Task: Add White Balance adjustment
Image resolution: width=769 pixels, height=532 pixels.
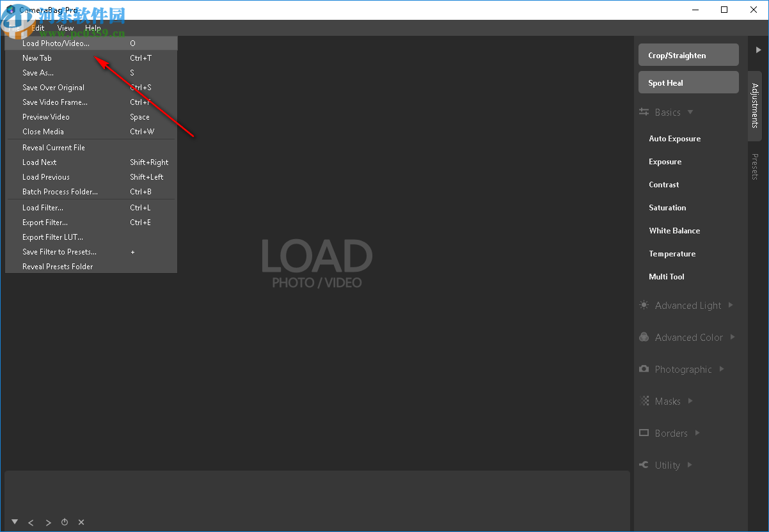Action: pos(674,231)
